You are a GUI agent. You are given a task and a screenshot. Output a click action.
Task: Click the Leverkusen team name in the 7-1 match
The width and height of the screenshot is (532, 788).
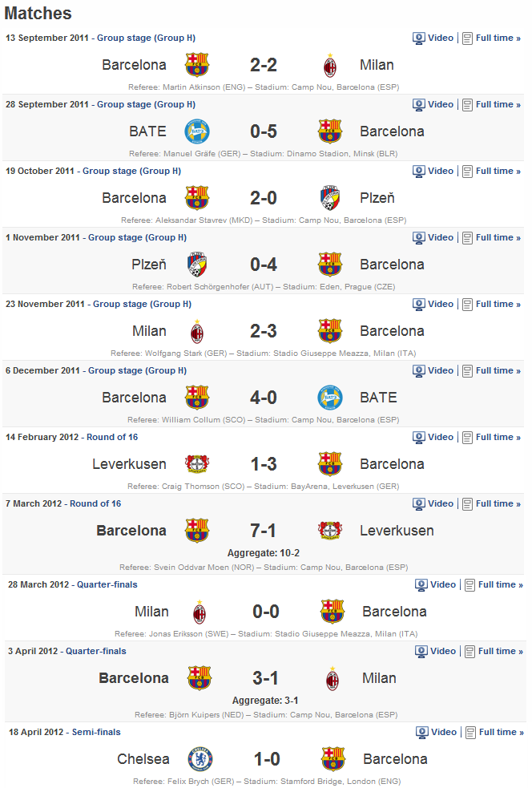tap(397, 531)
